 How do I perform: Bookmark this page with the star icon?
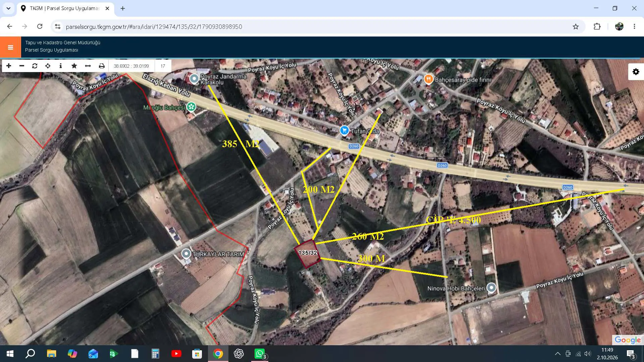click(x=576, y=26)
